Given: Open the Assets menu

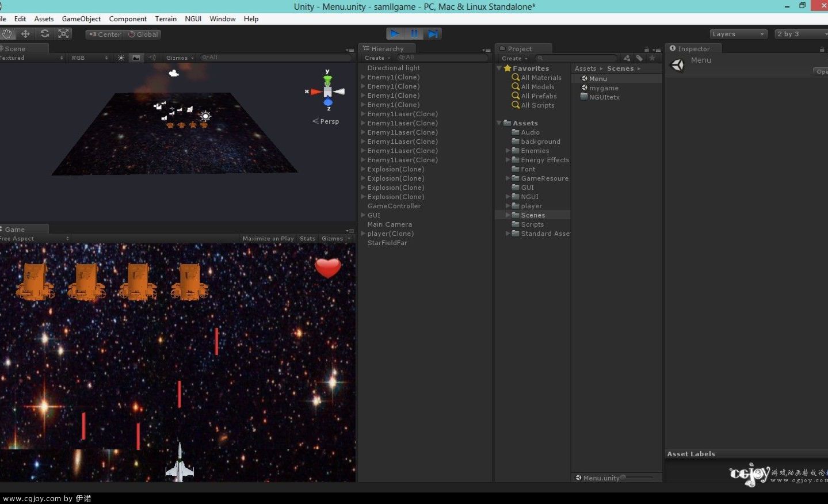Looking at the screenshot, I should 44,18.
